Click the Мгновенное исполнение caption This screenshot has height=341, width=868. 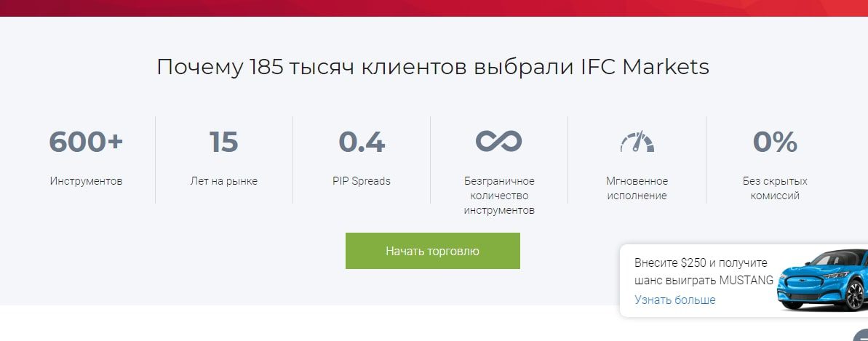637,188
